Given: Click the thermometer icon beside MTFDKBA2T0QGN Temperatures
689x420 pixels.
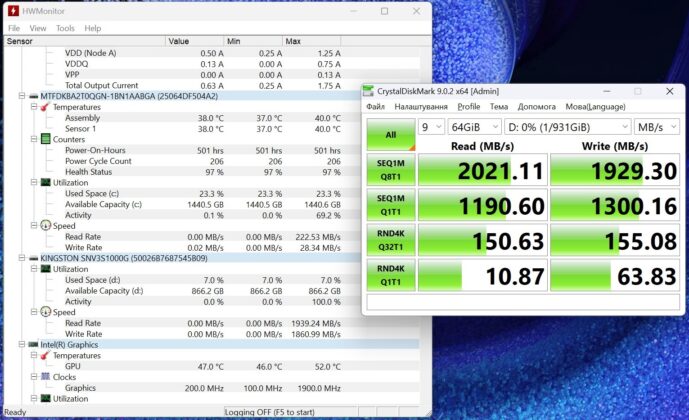Looking at the screenshot, I should tap(45, 107).
